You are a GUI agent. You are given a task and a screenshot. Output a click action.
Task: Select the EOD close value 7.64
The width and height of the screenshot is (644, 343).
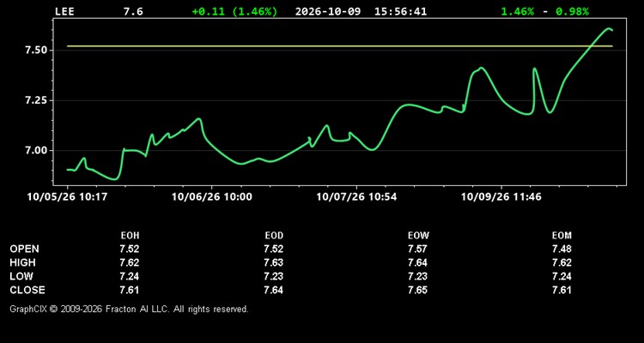point(274,290)
